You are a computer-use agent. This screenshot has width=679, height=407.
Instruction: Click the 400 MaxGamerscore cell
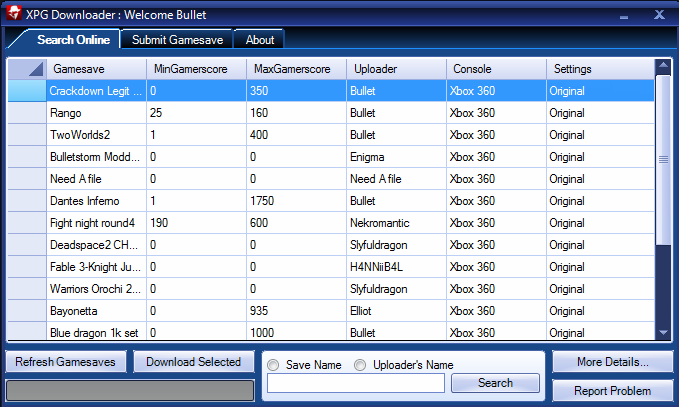pyautogui.click(x=297, y=135)
